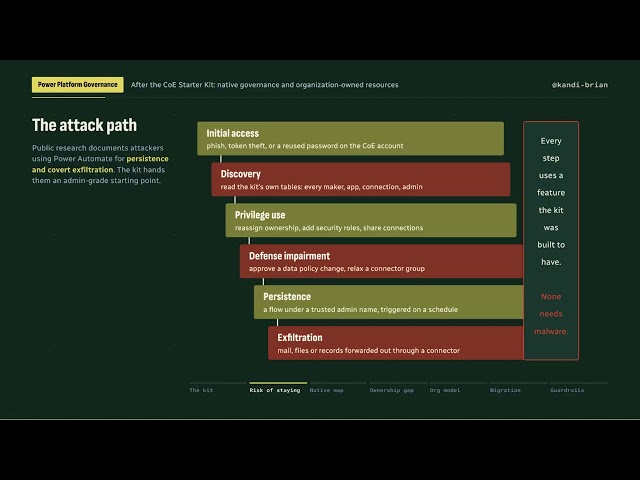This screenshot has width=640, height=480.
Task: Click the highlighted 'persistence and covert exfiltration' text
Action: pyautogui.click(x=100, y=164)
